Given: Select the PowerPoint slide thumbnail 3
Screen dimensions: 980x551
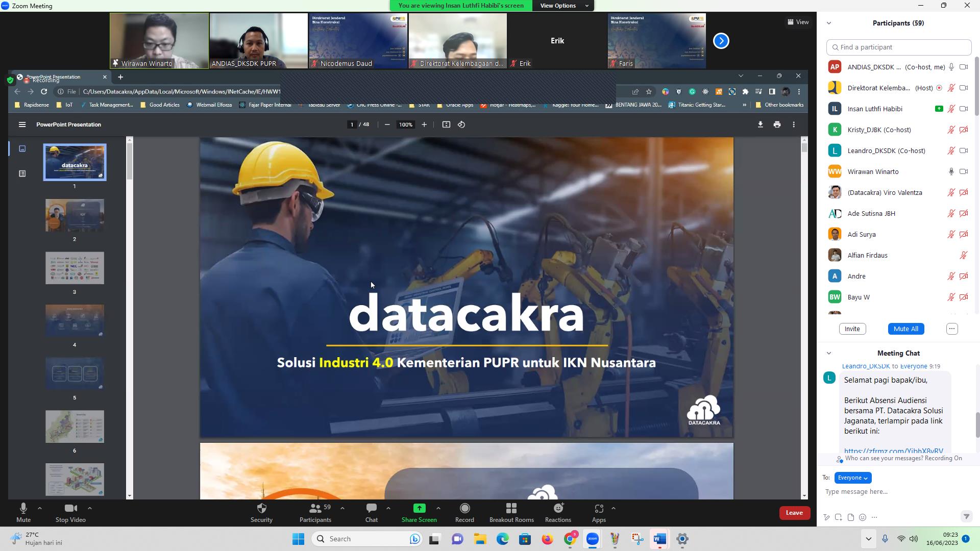Looking at the screenshot, I should (x=74, y=268).
